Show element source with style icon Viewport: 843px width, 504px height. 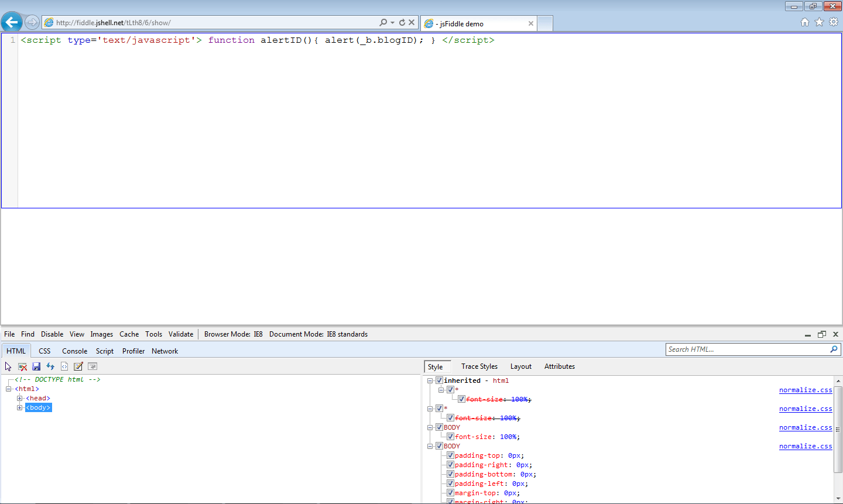click(x=64, y=366)
